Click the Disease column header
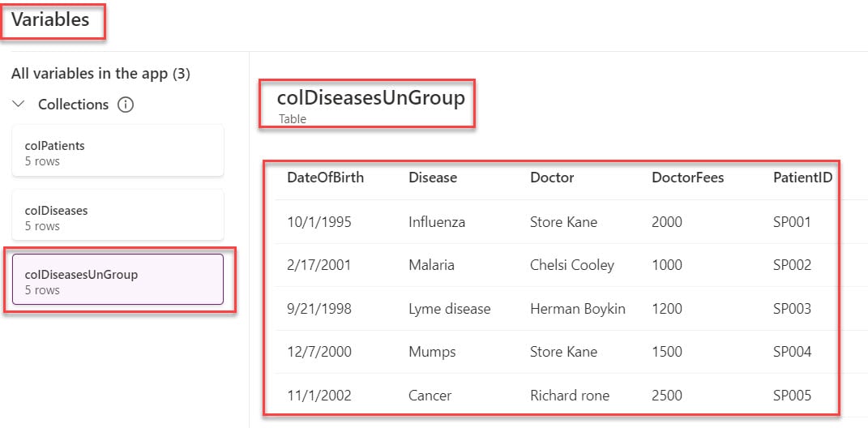 (x=432, y=178)
